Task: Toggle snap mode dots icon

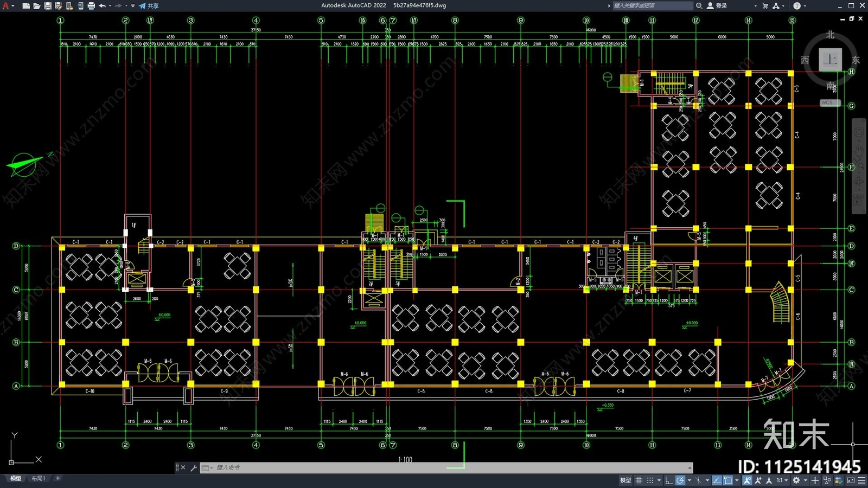Action: click(x=650, y=480)
